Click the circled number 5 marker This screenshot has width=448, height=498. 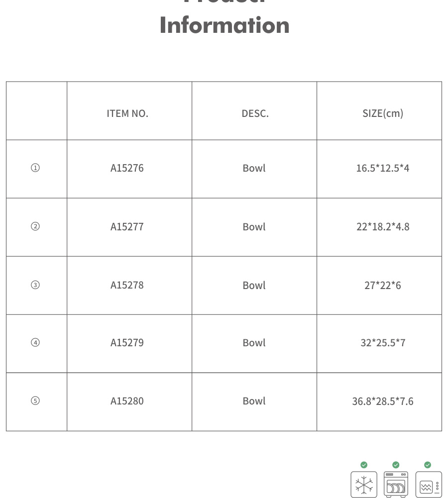35,401
